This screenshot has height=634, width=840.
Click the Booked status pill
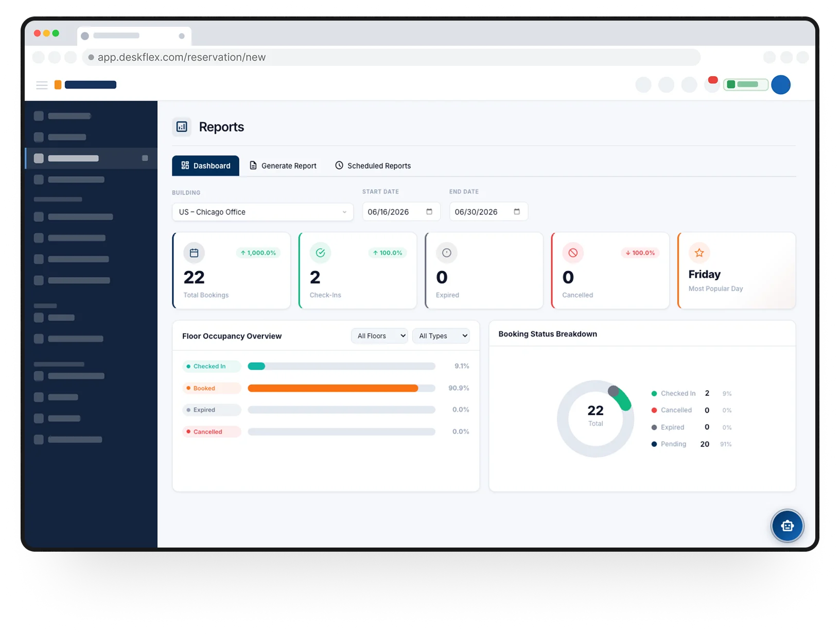[x=212, y=388]
